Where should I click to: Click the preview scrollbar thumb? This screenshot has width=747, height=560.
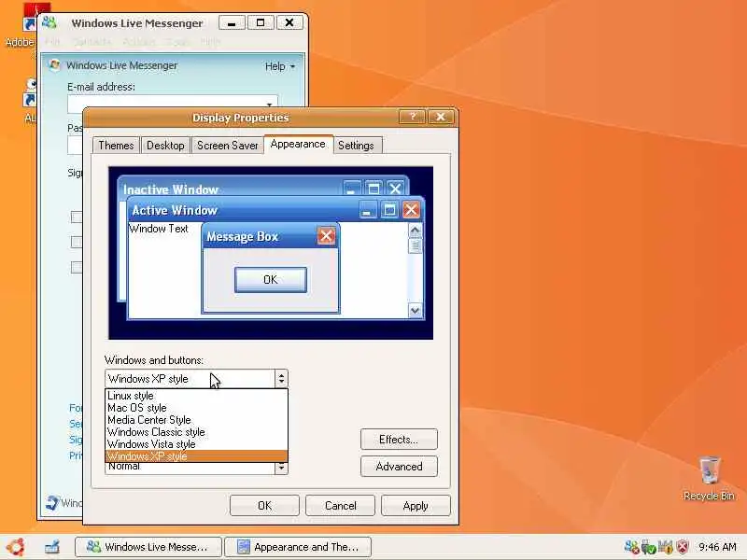tap(415, 245)
